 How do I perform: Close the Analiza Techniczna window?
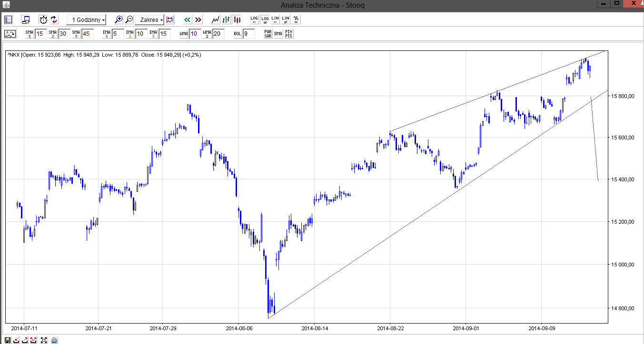coord(634,3)
